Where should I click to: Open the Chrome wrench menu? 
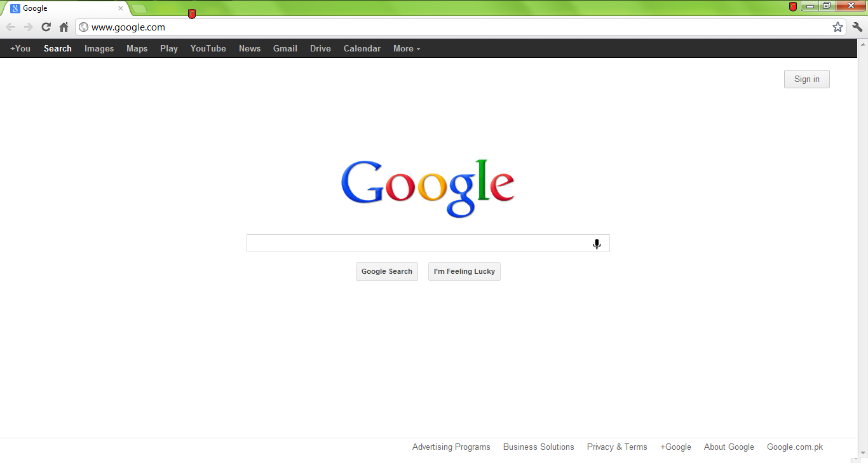857,27
